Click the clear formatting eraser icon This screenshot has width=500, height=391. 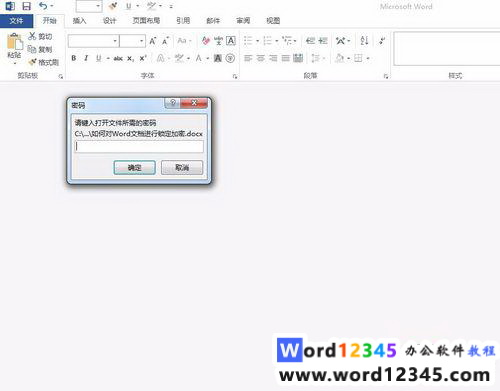206,41
